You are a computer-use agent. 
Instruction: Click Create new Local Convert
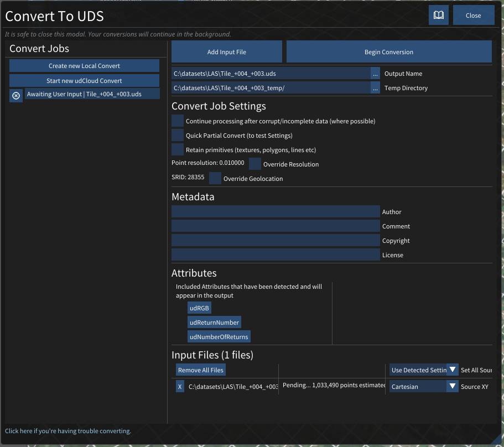84,66
